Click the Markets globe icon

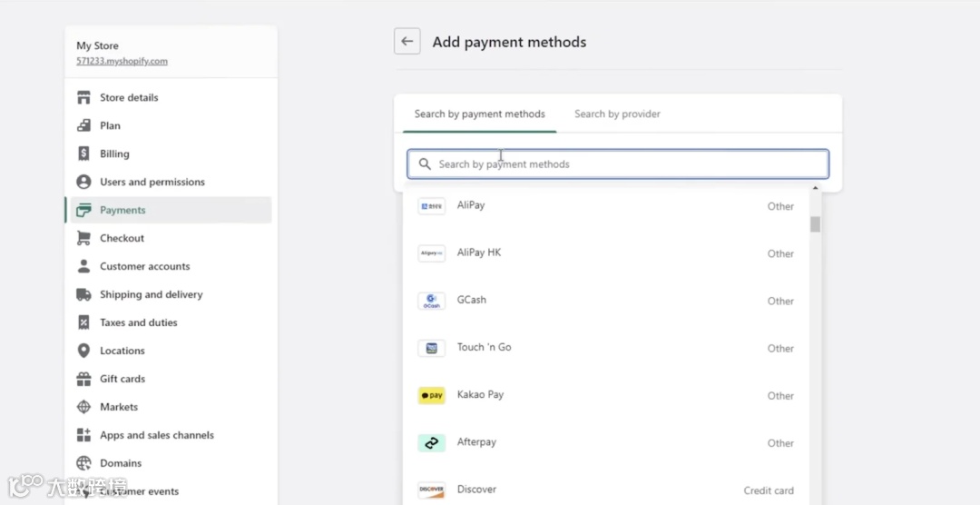83,408
